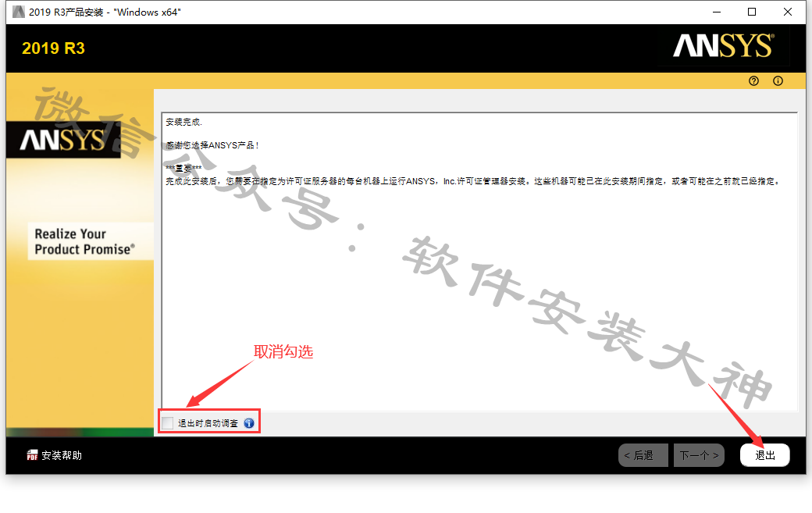Image resolution: width=812 pixels, height=513 pixels.
Task: Click the ANSYS logo in the left sidebar
Action: (62, 140)
